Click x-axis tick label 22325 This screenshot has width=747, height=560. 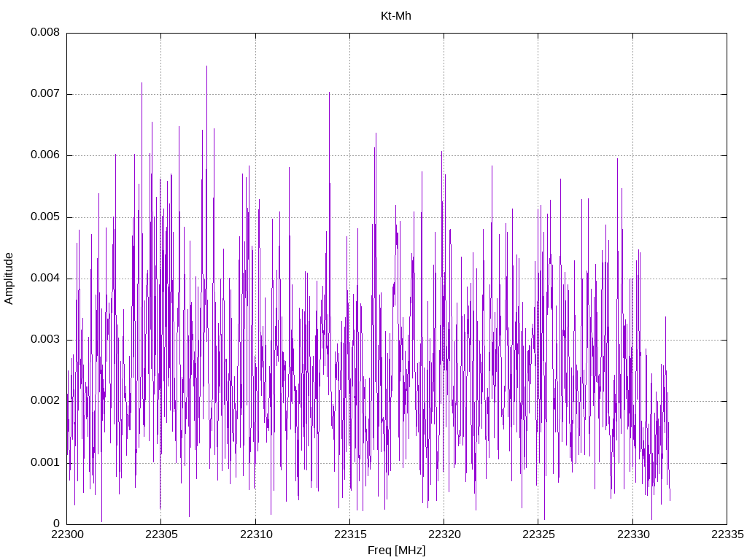(539, 534)
